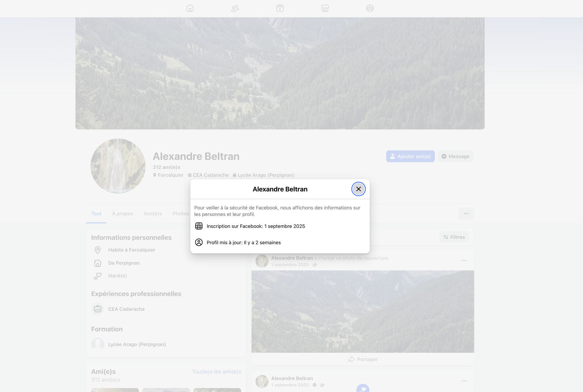Click Lycée Arago (Perpignan) in profile header
Image resolution: width=583 pixels, height=392 pixels.
pyautogui.click(x=266, y=175)
